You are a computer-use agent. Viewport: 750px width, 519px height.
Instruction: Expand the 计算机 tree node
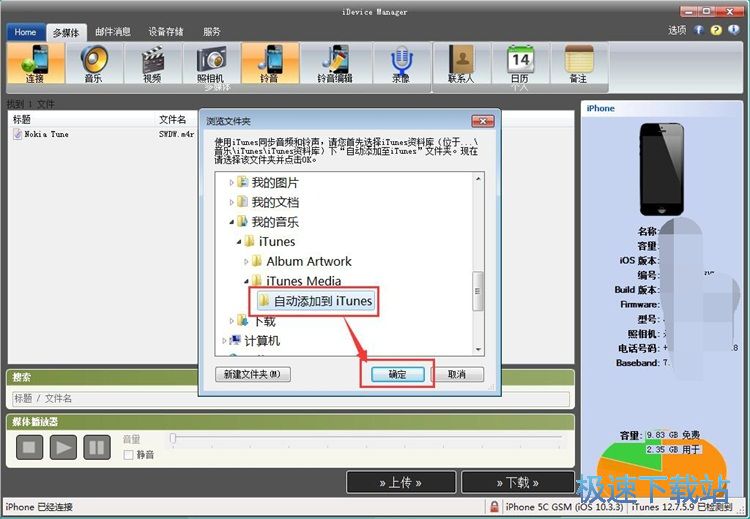(x=224, y=341)
